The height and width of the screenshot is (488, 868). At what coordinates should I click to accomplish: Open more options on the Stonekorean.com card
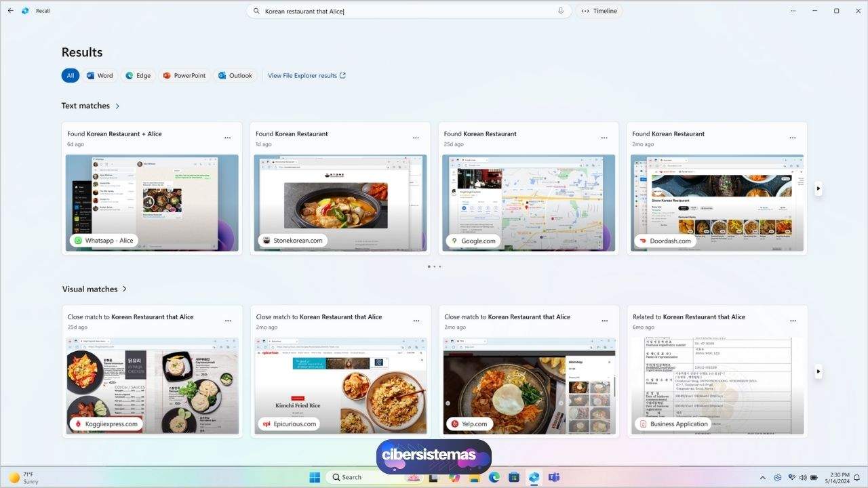tap(416, 138)
